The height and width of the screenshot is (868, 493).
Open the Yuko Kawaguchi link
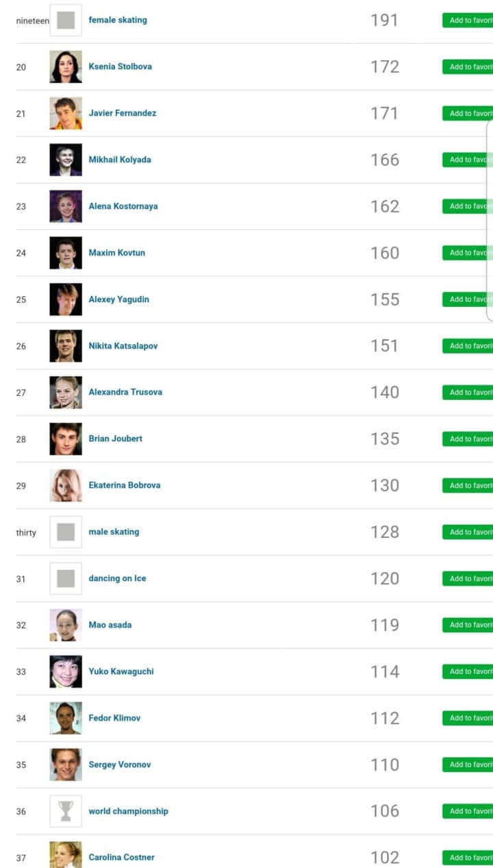(x=121, y=671)
